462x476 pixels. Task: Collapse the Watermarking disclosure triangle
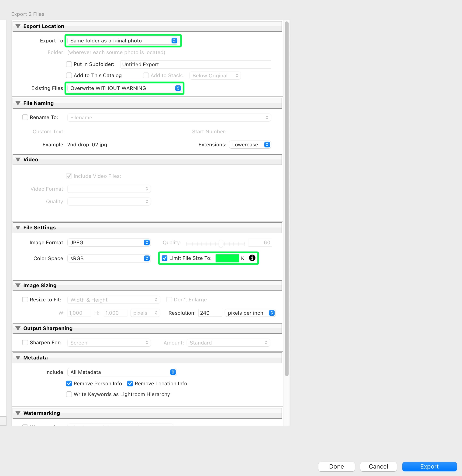click(18, 413)
